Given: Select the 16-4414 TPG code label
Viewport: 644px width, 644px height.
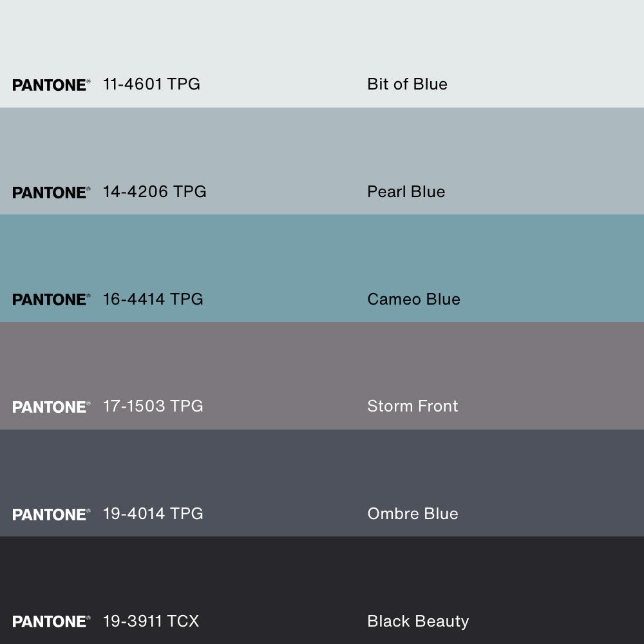Looking at the screenshot, I should click(x=153, y=299).
